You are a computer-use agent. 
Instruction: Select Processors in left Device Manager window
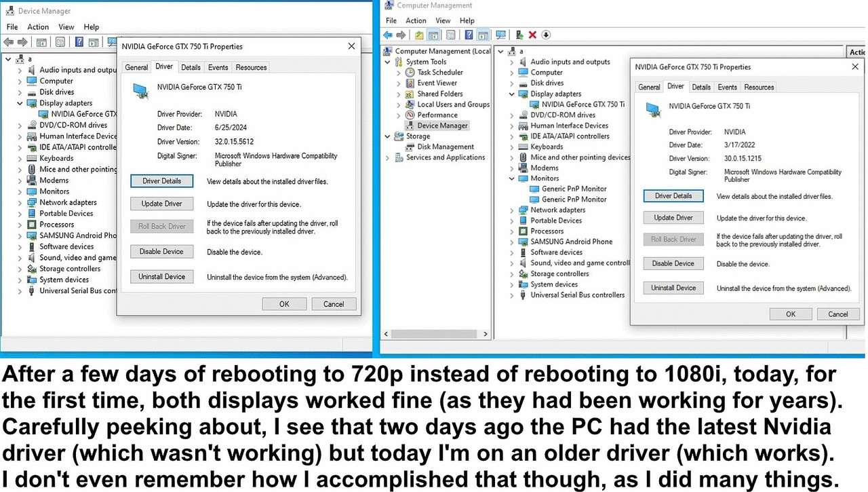pyautogui.click(x=57, y=225)
